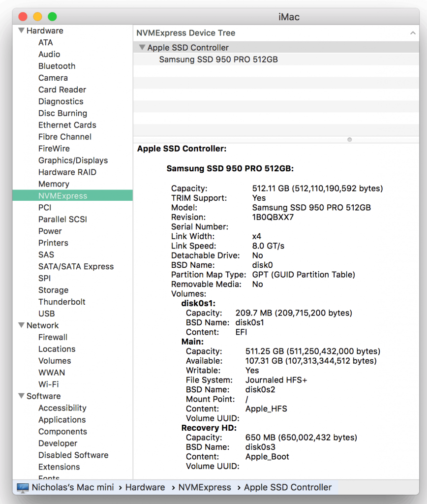Open Developer software info

click(x=58, y=443)
